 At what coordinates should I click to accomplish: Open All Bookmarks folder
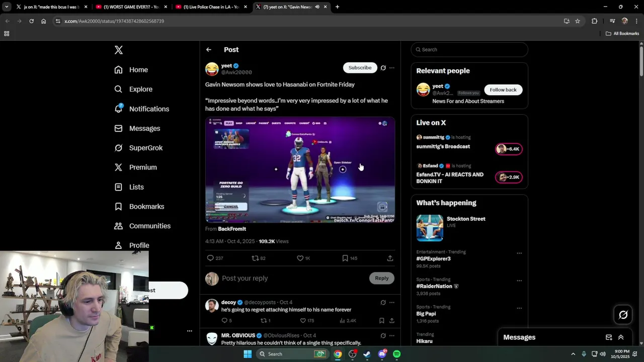point(622,34)
